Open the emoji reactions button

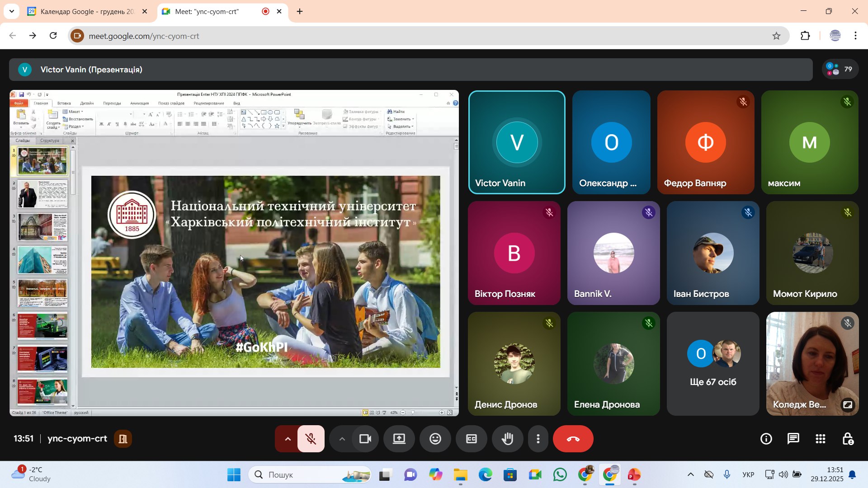coord(435,439)
